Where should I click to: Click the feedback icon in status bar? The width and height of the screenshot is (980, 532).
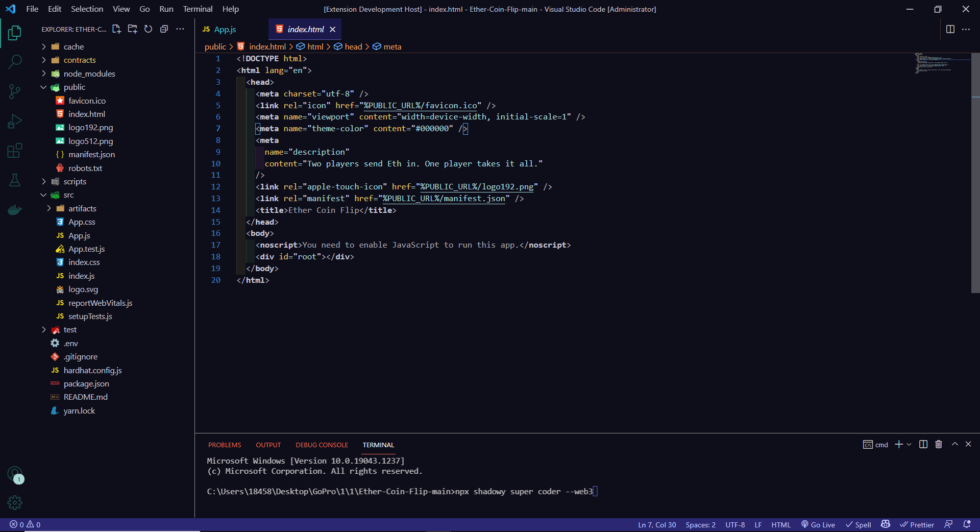point(948,524)
